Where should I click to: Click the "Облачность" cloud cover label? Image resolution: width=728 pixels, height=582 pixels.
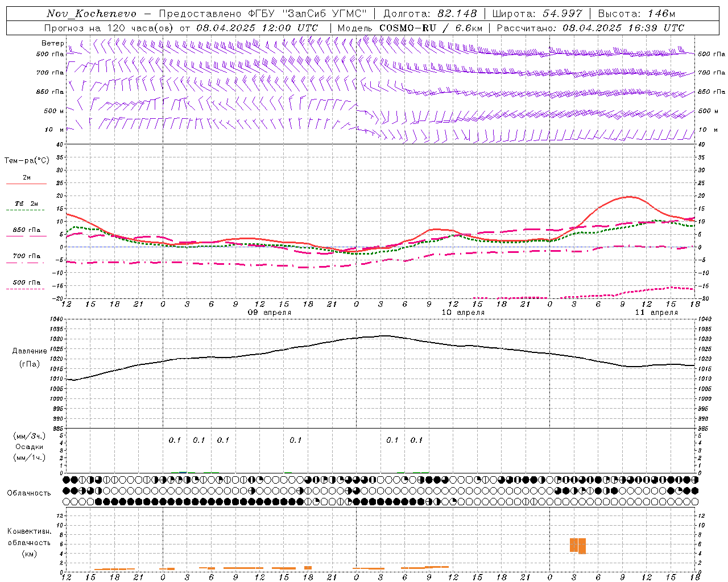point(29,493)
